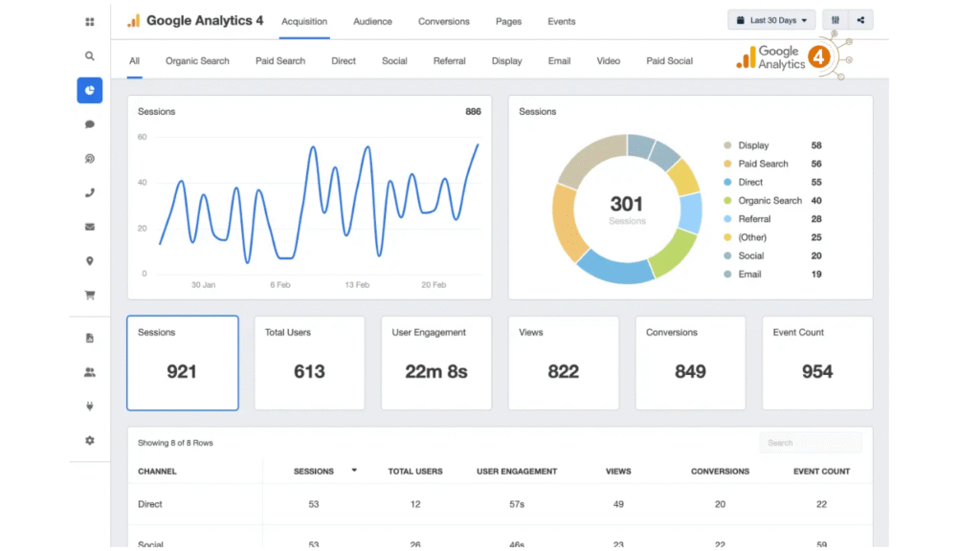The image size is (980, 551).
Task: Select the Paid Social channel filter
Action: (x=669, y=61)
